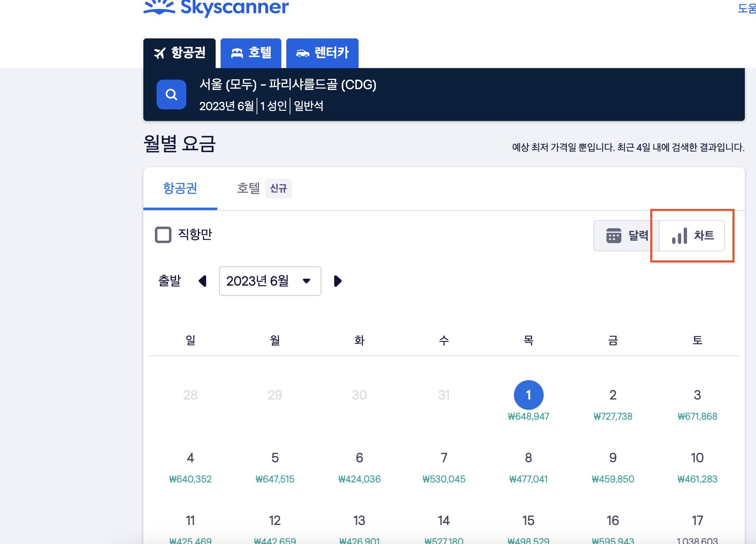Select the 항공권 tab in price panel
Image resolution: width=756 pixels, height=544 pixels.
pyautogui.click(x=180, y=189)
